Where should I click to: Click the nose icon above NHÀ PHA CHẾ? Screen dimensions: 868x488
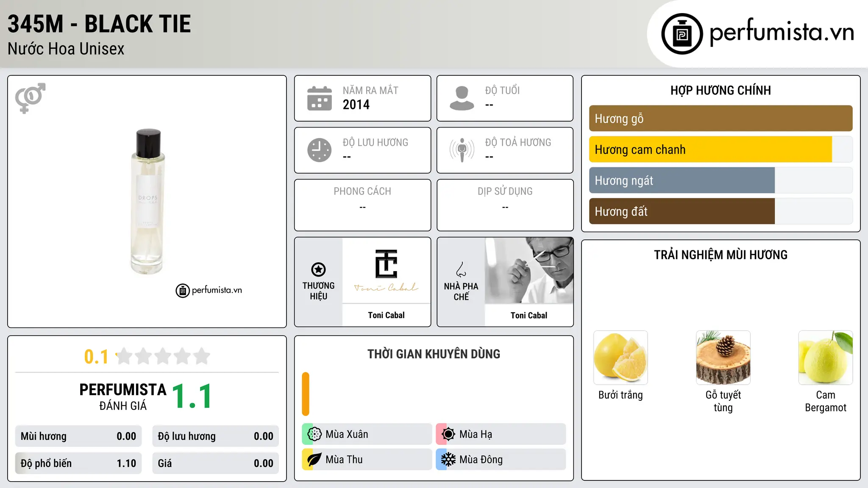pos(461,269)
